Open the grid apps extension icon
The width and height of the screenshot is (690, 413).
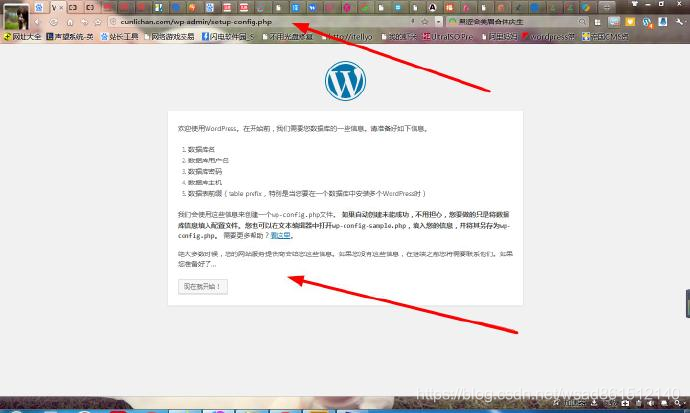point(598,22)
